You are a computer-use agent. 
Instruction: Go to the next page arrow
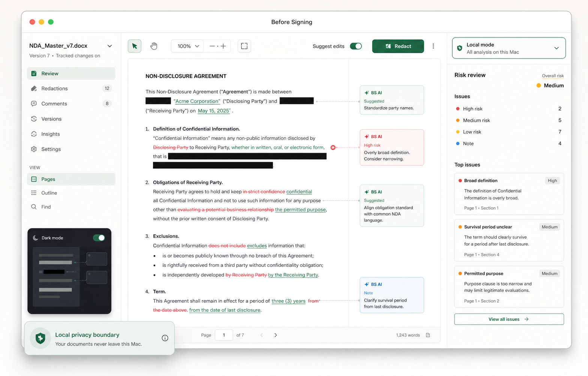click(x=276, y=335)
